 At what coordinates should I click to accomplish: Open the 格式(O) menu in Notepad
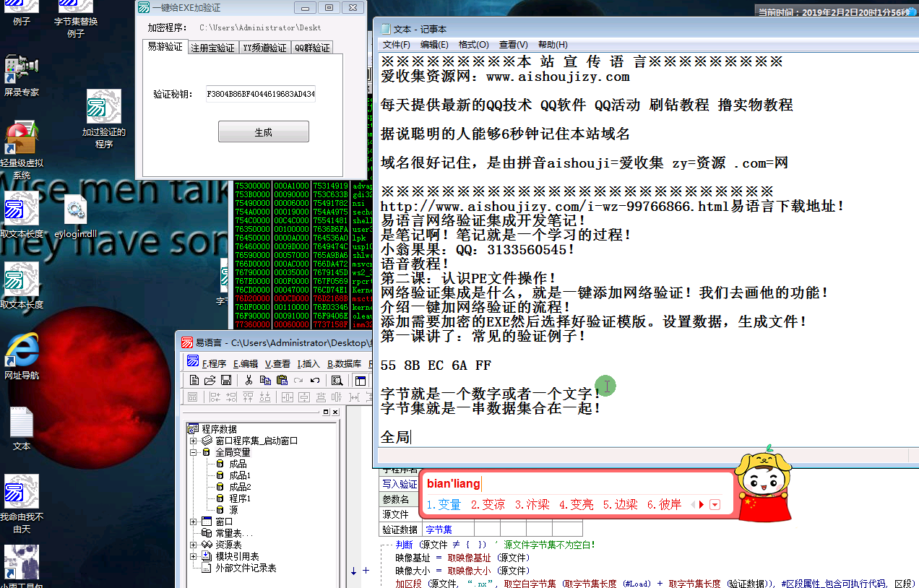pos(474,45)
